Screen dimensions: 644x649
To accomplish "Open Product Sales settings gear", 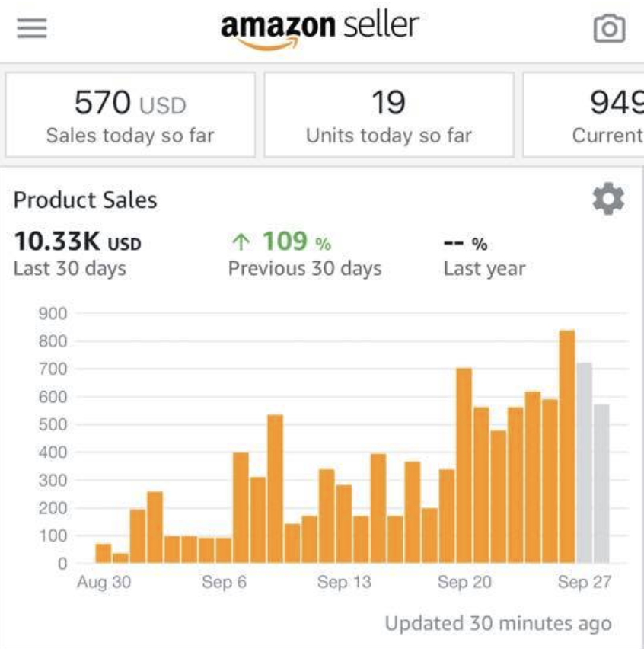I will (x=608, y=199).
